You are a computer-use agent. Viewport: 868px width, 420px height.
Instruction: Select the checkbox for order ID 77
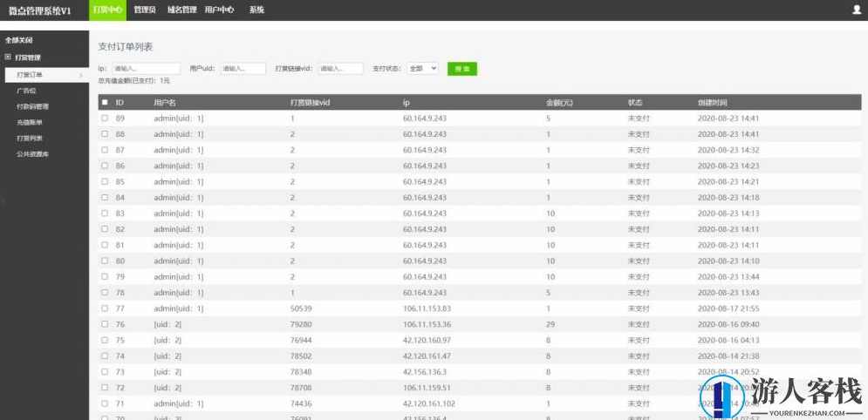(105, 308)
